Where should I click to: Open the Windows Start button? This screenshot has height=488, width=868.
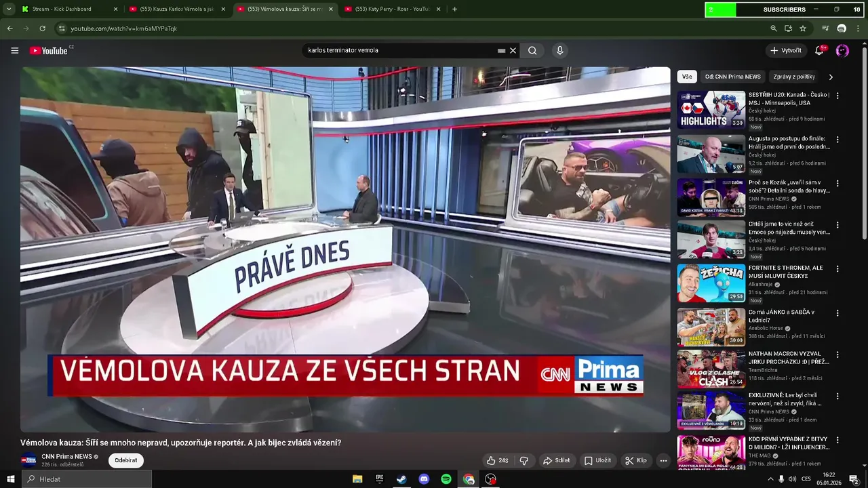(x=10, y=479)
